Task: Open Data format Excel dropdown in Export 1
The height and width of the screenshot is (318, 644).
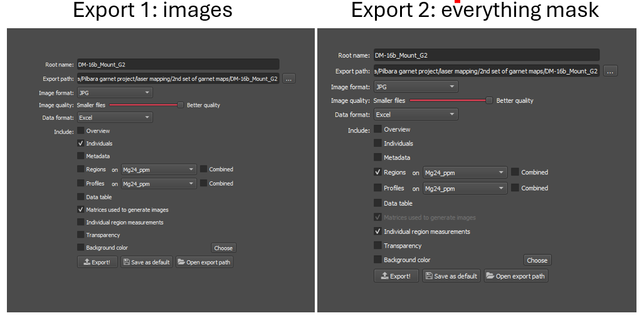Action: pos(115,117)
